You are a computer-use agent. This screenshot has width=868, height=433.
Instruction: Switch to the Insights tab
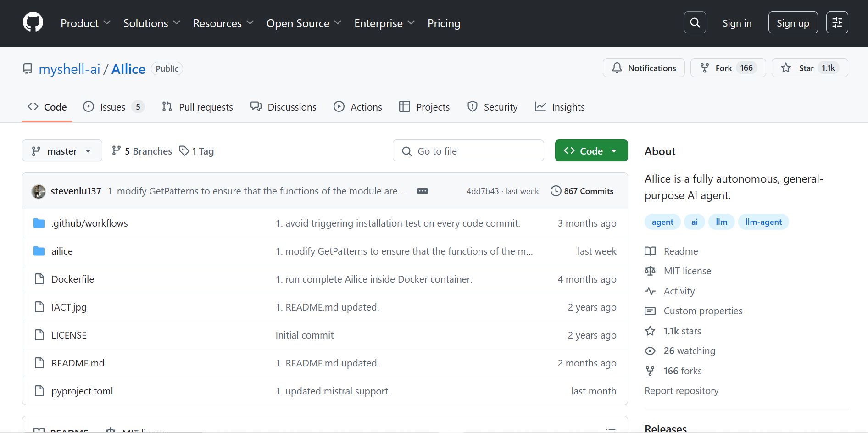[x=560, y=107]
